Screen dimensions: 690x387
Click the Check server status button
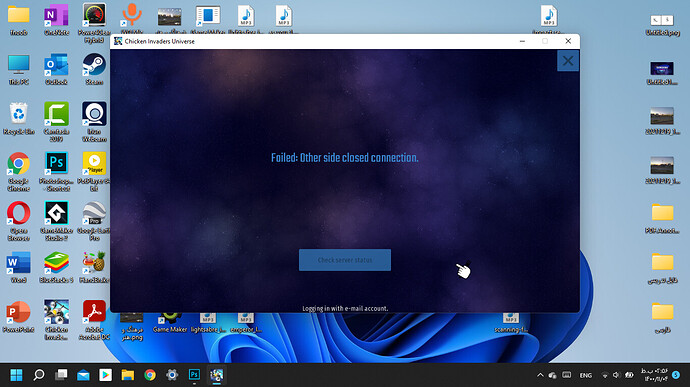(345, 260)
